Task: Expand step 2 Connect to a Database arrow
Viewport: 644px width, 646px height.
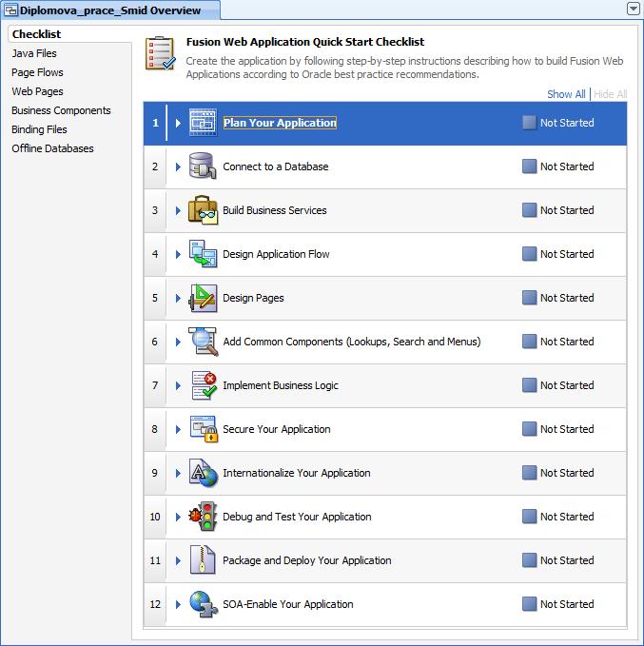Action: (x=178, y=166)
